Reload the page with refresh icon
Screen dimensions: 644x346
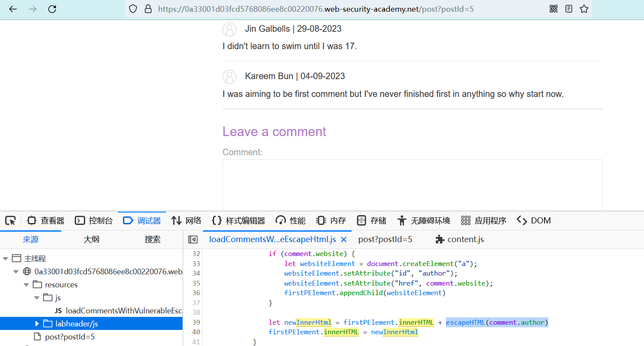coord(52,9)
